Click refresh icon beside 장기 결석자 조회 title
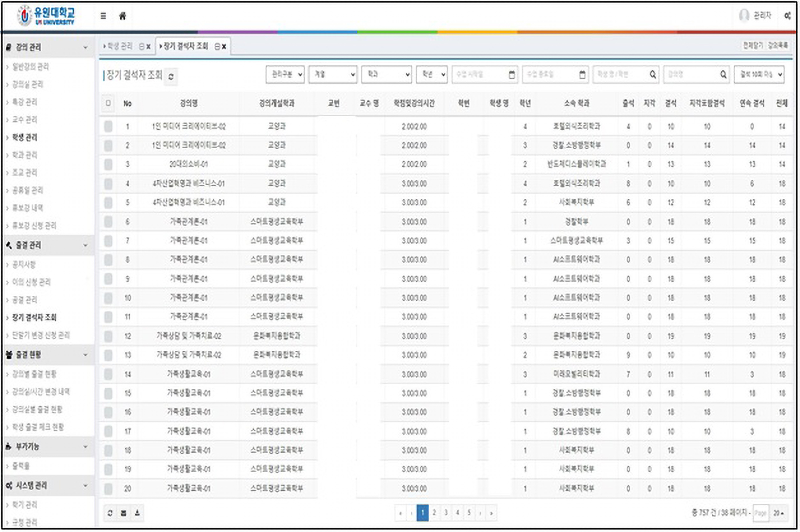 tap(171, 77)
